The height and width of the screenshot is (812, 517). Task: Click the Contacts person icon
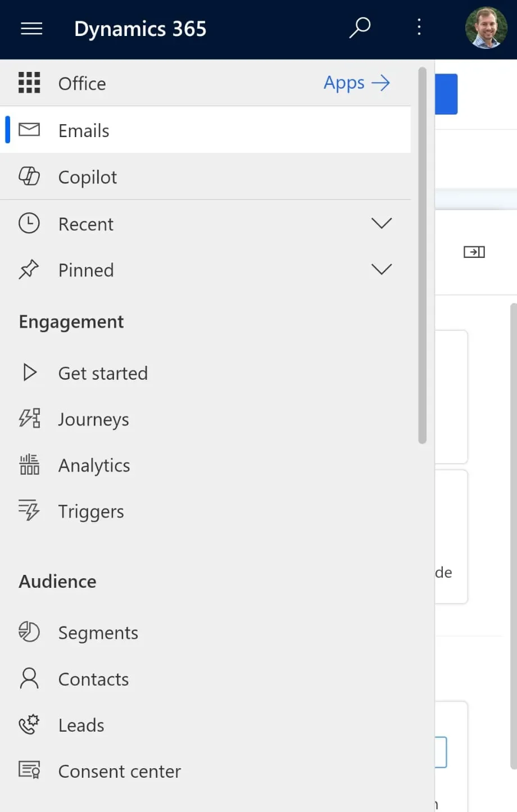[29, 678]
